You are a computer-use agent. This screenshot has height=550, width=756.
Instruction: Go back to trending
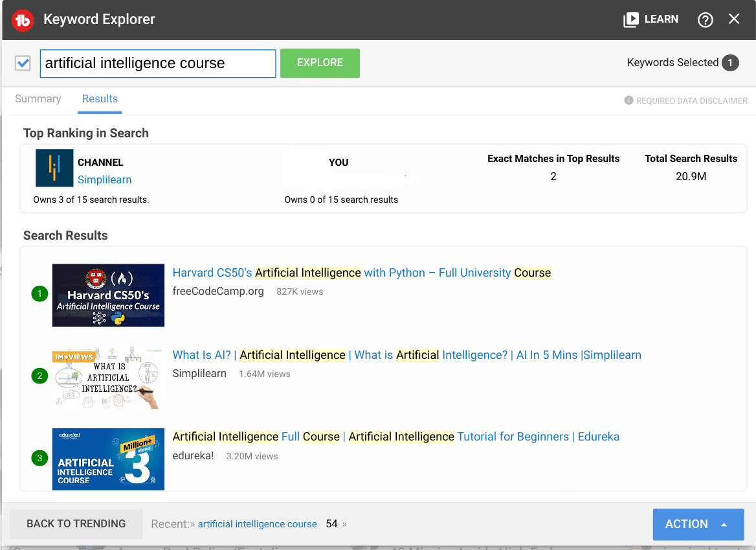(76, 524)
